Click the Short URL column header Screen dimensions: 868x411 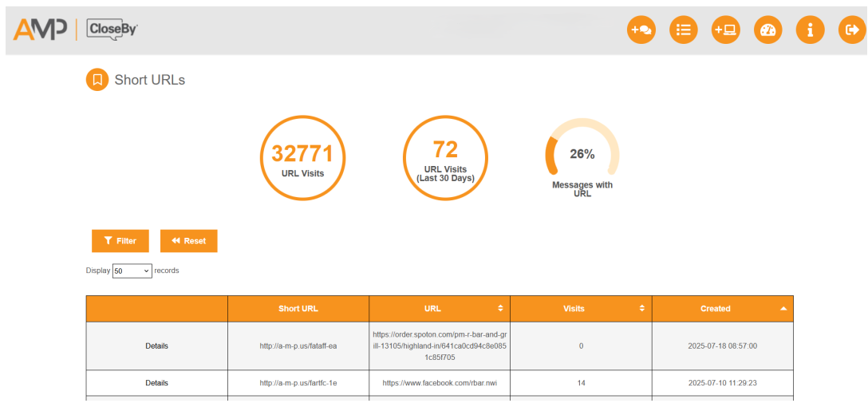click(x=298, y=309)
